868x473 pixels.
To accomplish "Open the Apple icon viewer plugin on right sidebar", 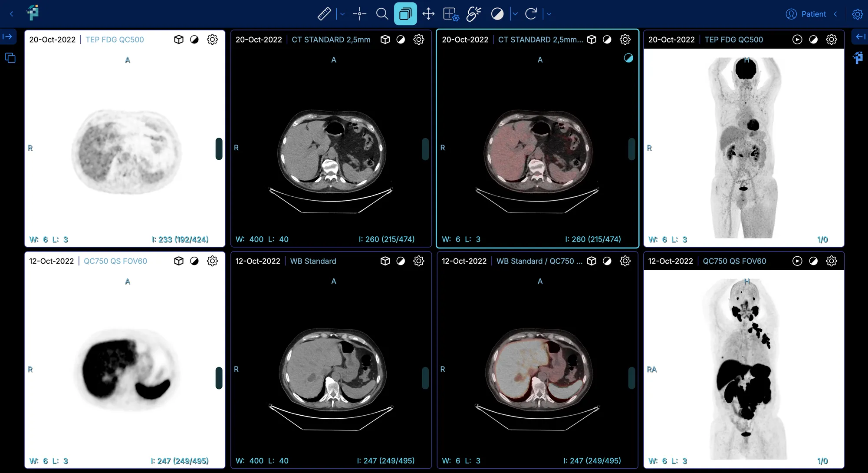I will tap(858, 58).
